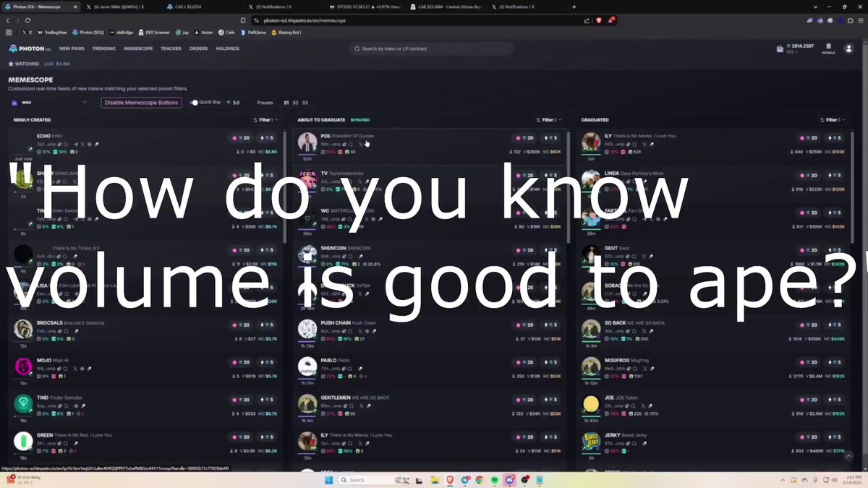Viewport: 868px width, 488px height.
Task: Open the GENTLEMEN token thumbnail
Action: [x=307, y=403]
